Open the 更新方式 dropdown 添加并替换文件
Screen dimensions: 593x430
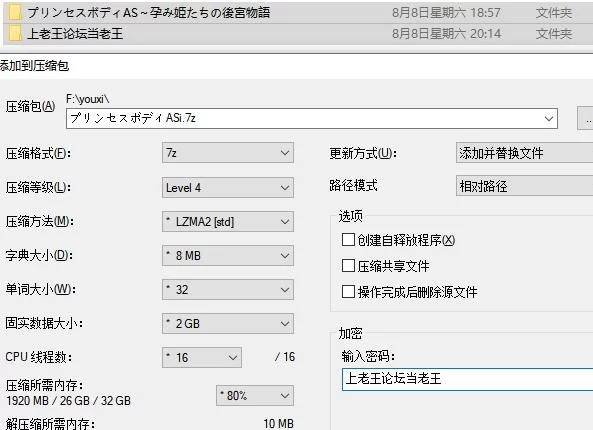(x=525, y=153)
